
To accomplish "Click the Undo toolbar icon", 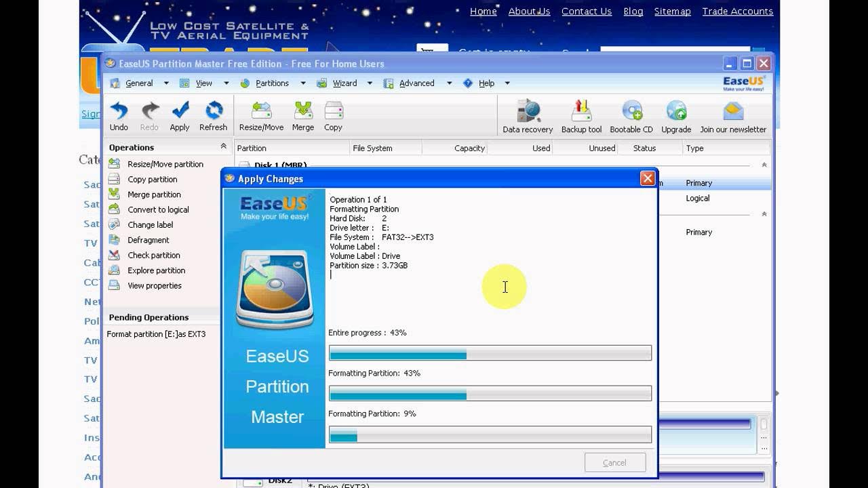I will pos(119,110).
